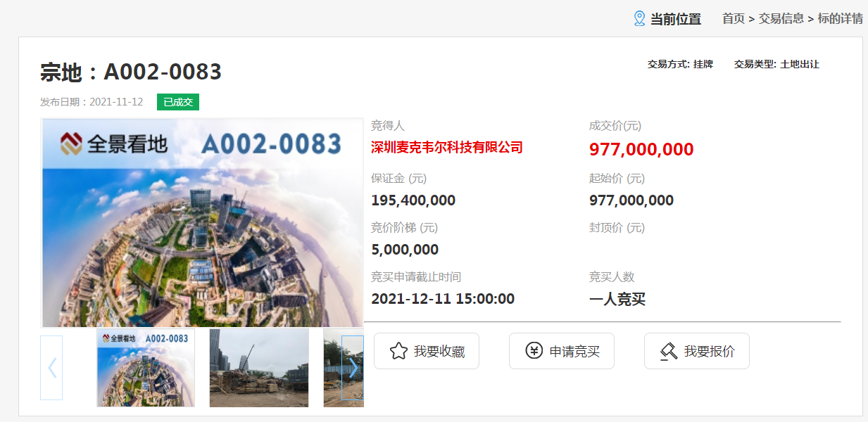Go to 交易信息 in the breadcrumb

tap(781, 19)
